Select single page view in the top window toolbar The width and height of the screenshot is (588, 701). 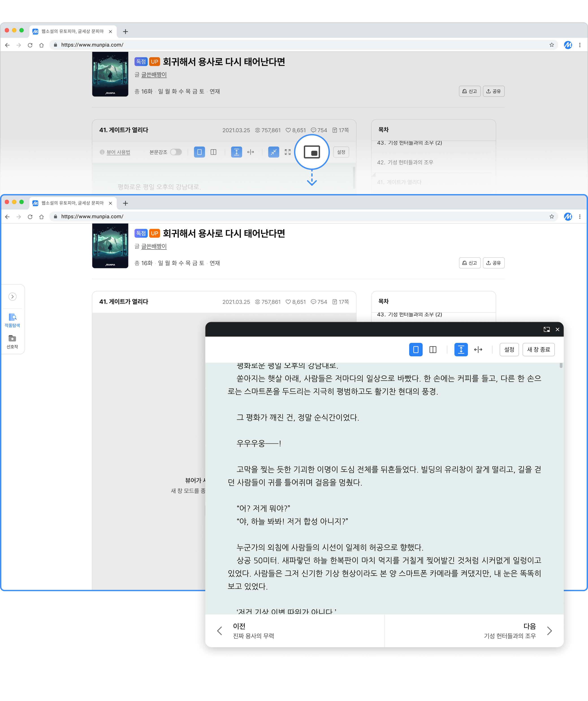(x=199, y=152)
